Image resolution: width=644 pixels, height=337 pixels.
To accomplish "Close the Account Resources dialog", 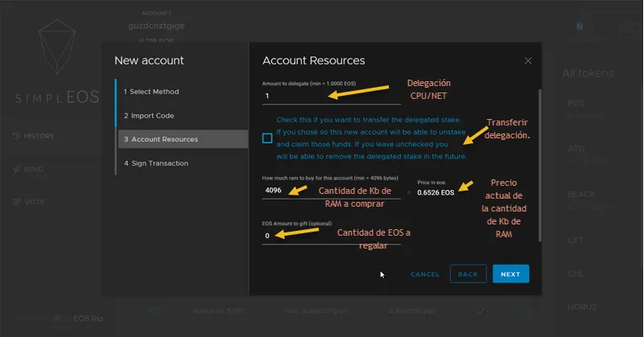I will pos(528,61).
